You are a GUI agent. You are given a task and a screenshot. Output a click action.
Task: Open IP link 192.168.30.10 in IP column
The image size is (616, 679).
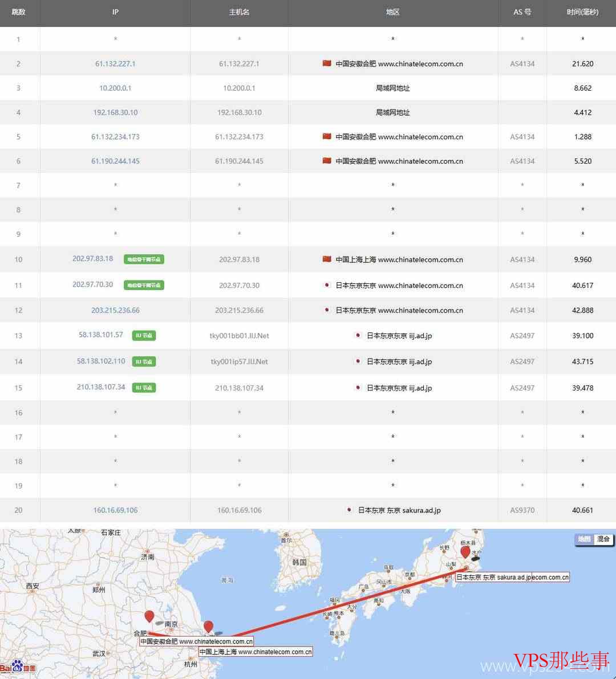click(115, 112)
